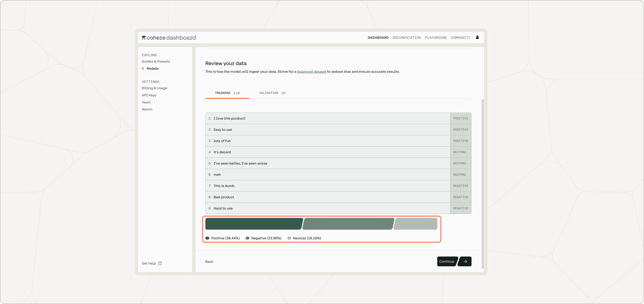Click the Cohere logo icon
The image size is (644, 304).
144,38
